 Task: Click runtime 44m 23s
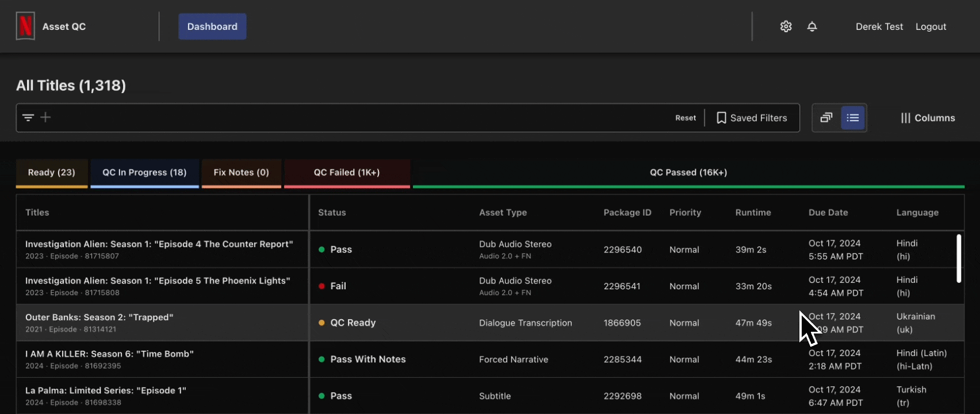(x=753, y=359)
